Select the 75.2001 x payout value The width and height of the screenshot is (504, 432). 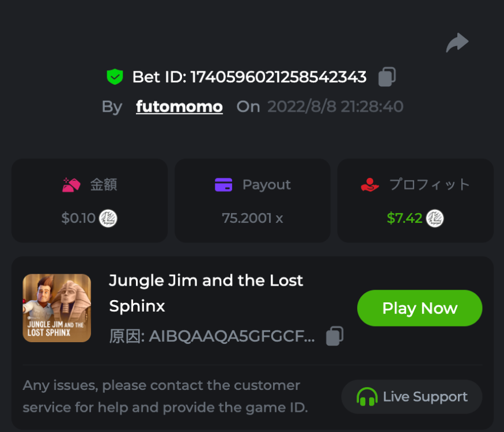pyautogui.click(x=252, y=218)
